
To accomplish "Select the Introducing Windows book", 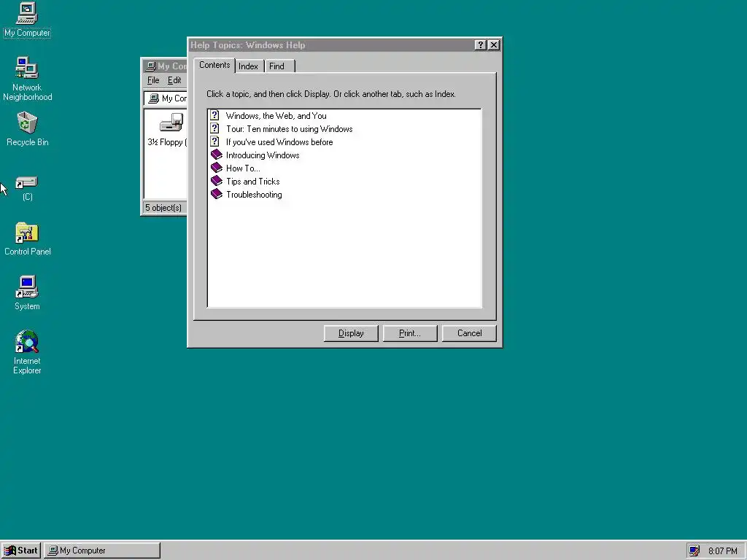I will point(263,155).
